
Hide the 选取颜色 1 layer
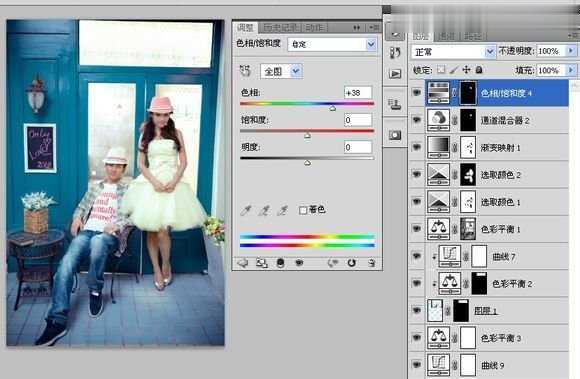[417, 202]
